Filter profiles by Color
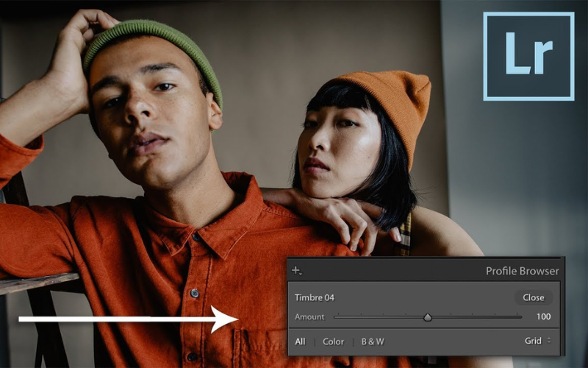 333,342
